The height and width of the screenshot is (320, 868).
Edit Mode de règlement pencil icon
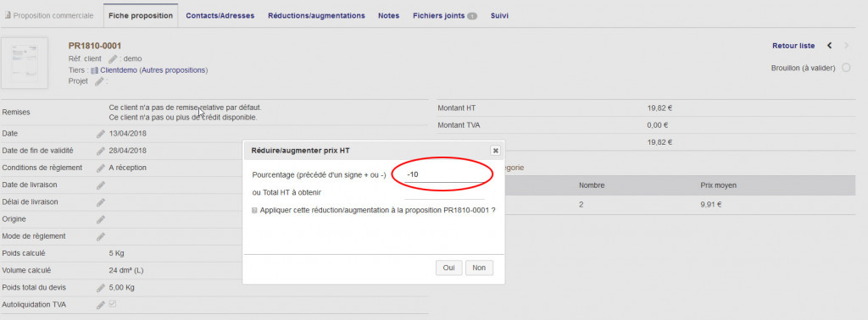pyautogui.click(x=100, y=236)
